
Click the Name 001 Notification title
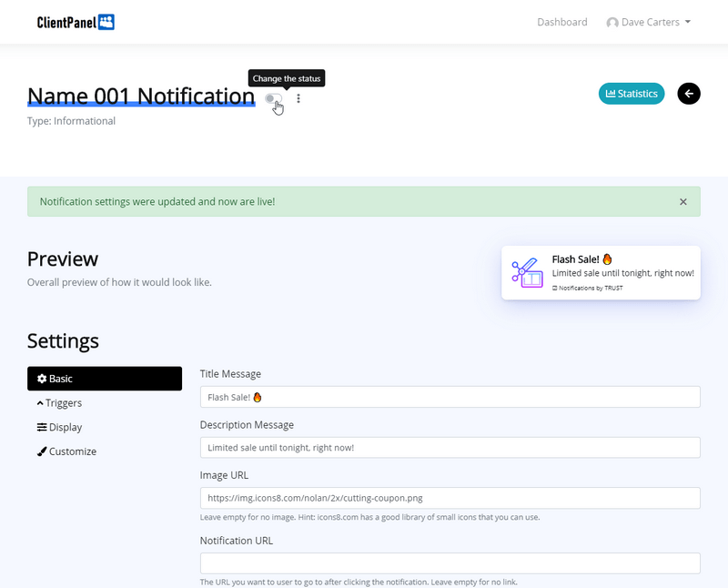141,96
